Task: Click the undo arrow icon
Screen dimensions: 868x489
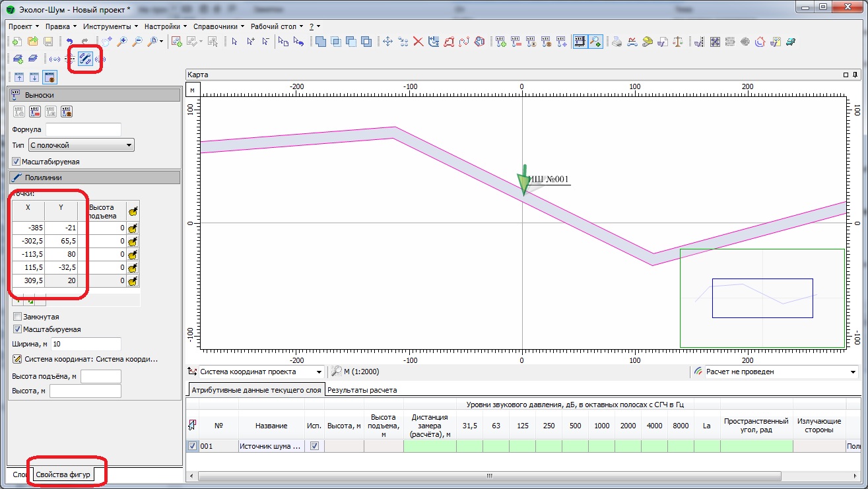Action: (x=70, y=42)
